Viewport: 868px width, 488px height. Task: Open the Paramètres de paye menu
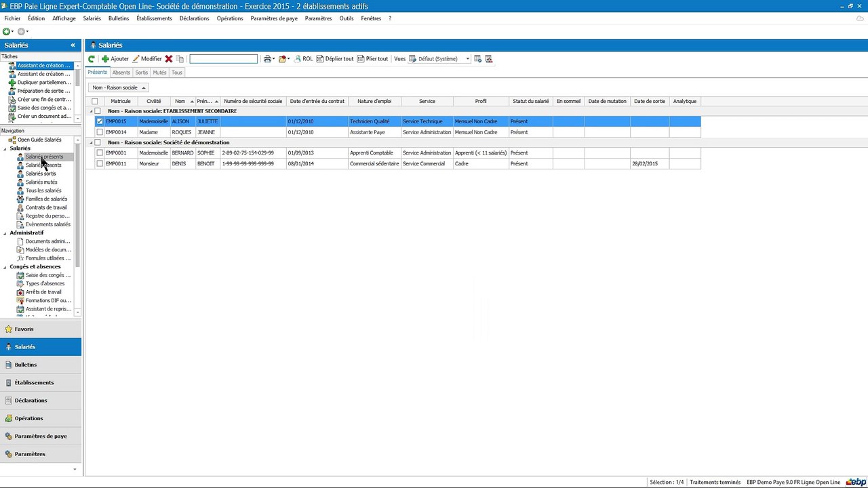(x=274, y=18)
